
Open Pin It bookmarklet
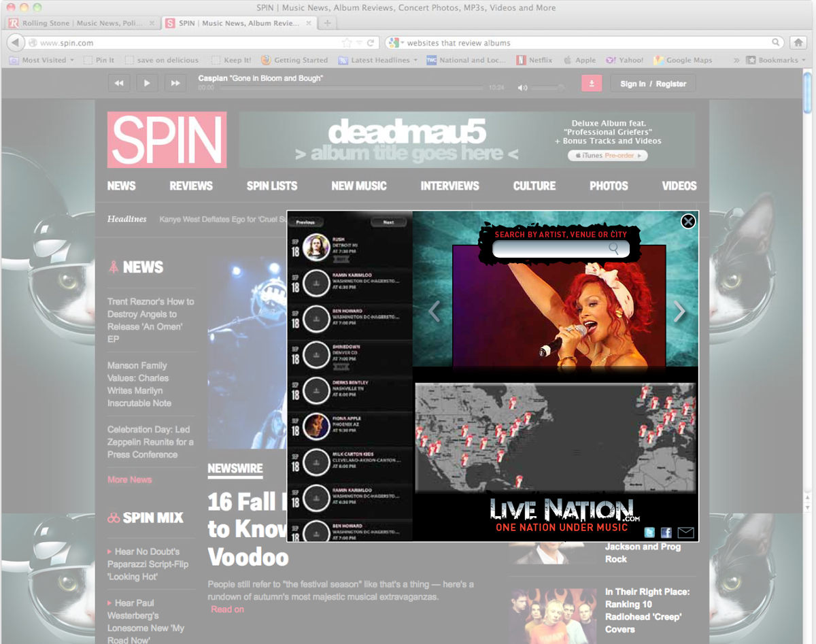tap(99, 60)
